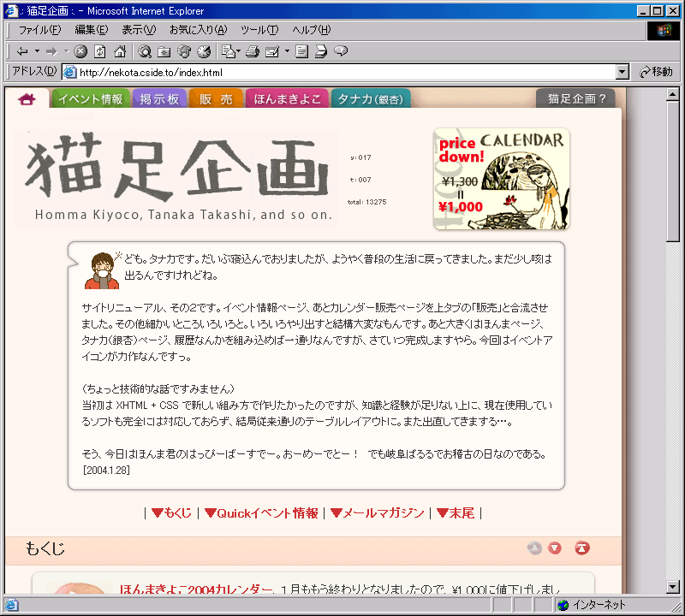685x616 pixels.
Task: Print the page with the printer icon
Action: point(253,51)
